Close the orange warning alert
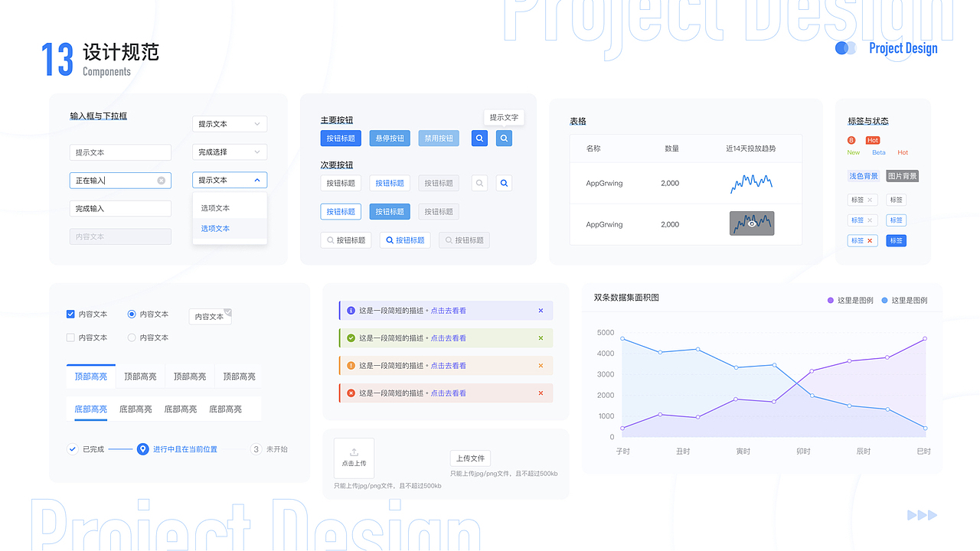This screenshot has width=980, height=551. point(541,366)
